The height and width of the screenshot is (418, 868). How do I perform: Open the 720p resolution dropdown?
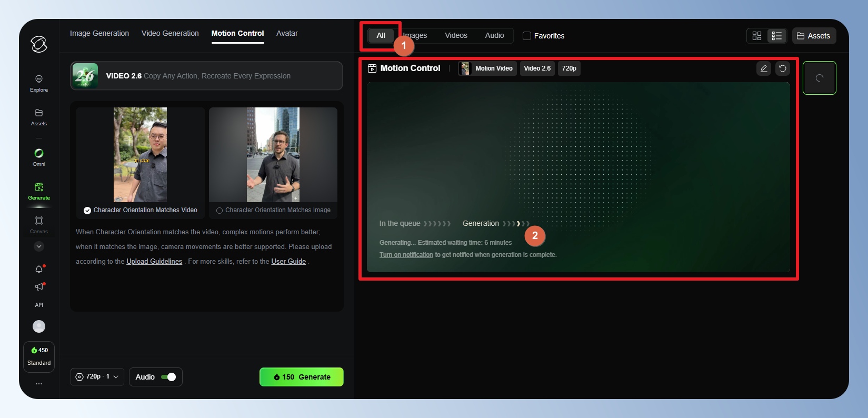[x=97, y=377]
